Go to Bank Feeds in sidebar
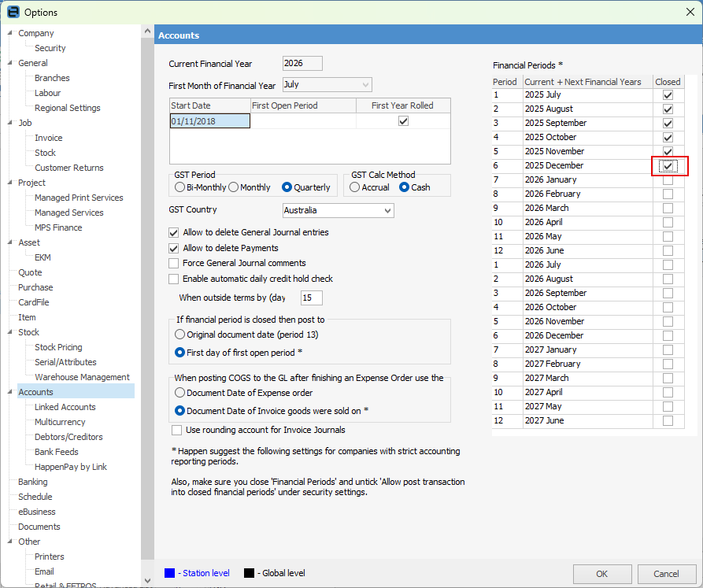 click(56, 452)
